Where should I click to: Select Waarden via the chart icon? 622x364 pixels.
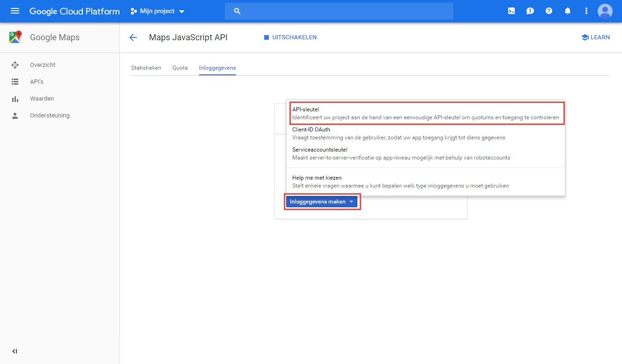[42, 98]
